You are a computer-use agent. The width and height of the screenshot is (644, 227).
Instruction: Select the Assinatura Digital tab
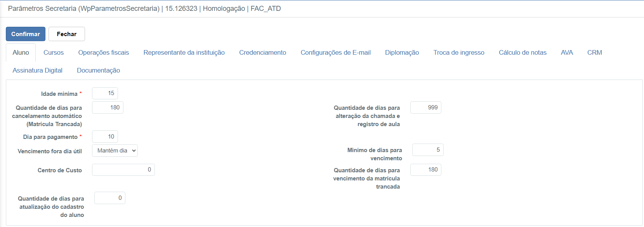(x=38, y=71)
